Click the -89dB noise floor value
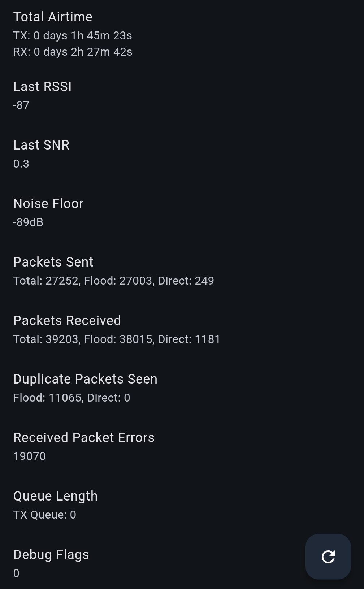364x589 pixels. pyautogui.click(x=28, y=222)
